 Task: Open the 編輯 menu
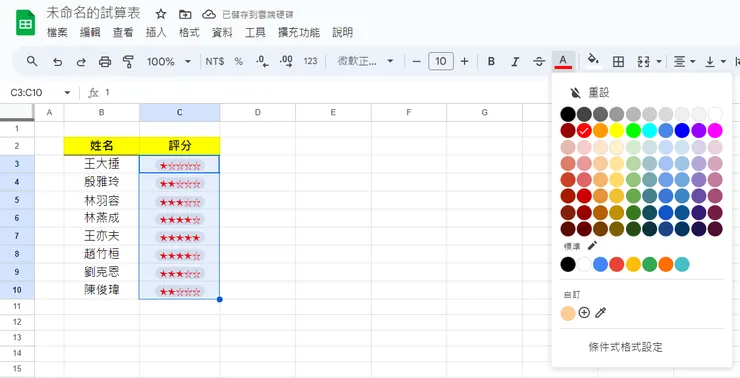(90, 33)
